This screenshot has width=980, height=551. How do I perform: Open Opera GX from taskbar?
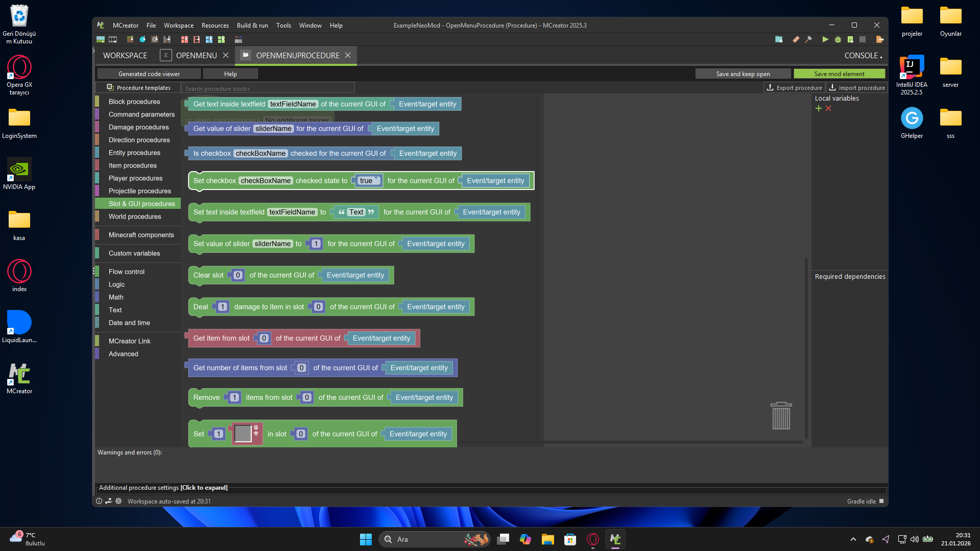point(593,539)
